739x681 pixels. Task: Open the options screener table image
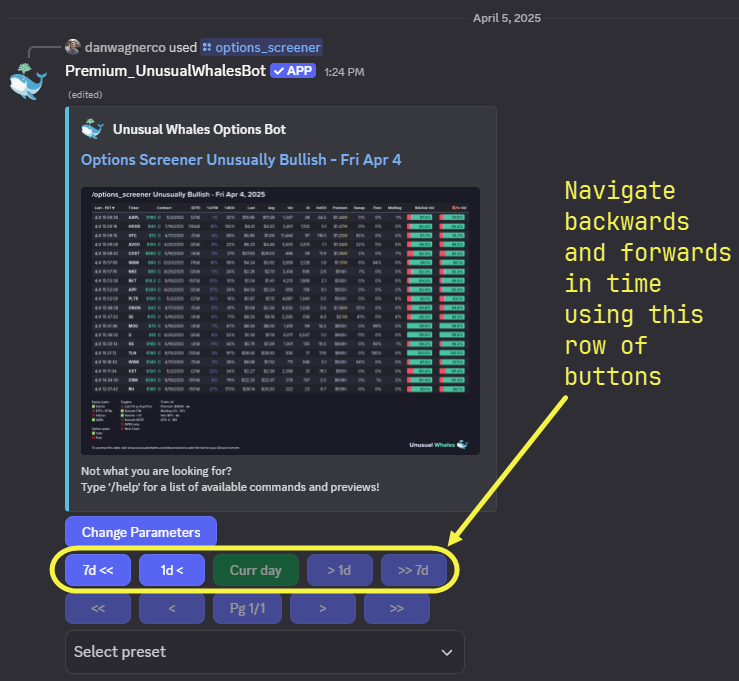pos(280,321)
